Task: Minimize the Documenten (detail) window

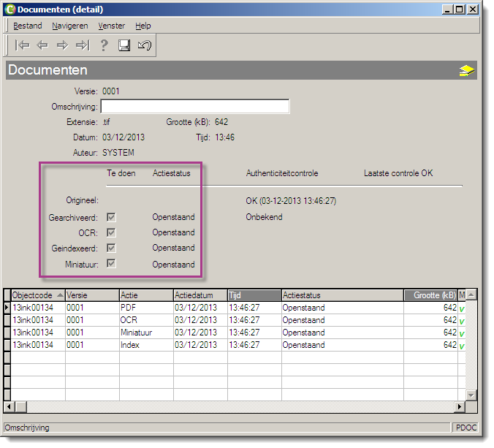Action: [447, 10]
